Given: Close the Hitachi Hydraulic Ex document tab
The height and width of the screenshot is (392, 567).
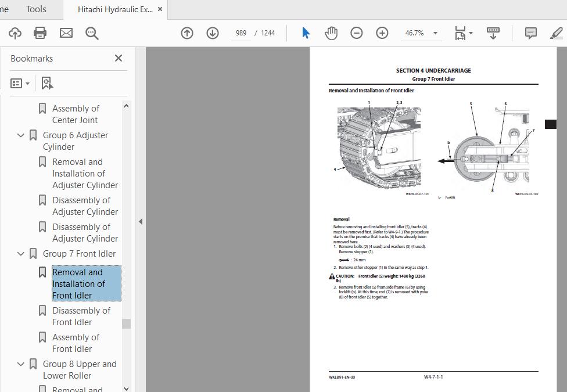Looking at the screenshot, I should click(160, 9).
